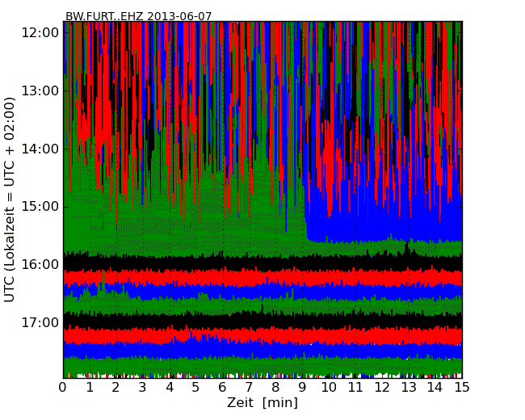Click the x-axis tick label 12
Image resolution: width=525 pixels, height=420 pixels.
click(x=382, y=388)
